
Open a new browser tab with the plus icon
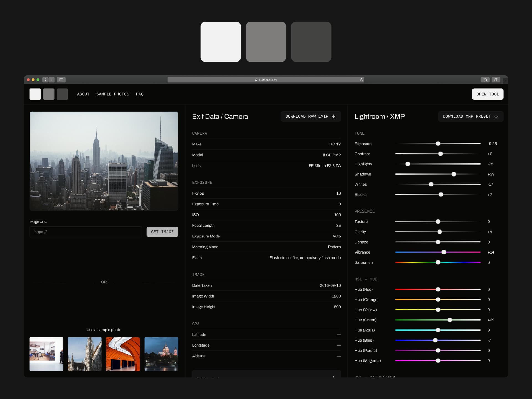click(x=505, y=80)
